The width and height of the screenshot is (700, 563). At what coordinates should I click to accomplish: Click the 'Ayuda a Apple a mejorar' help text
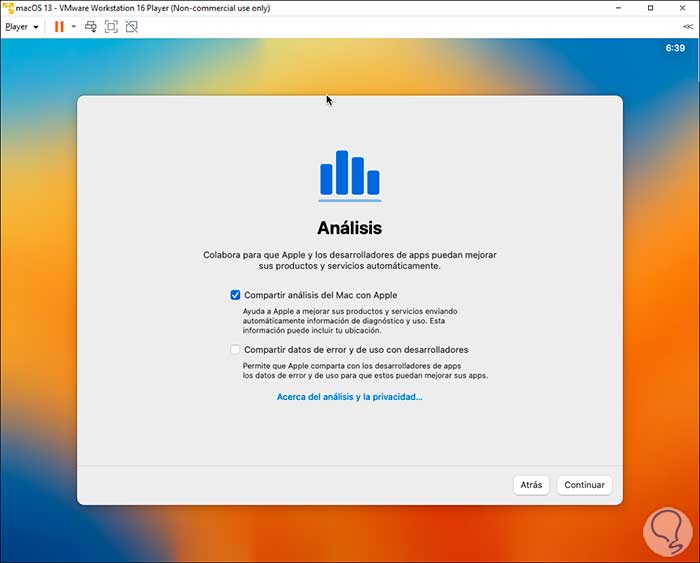350,321
